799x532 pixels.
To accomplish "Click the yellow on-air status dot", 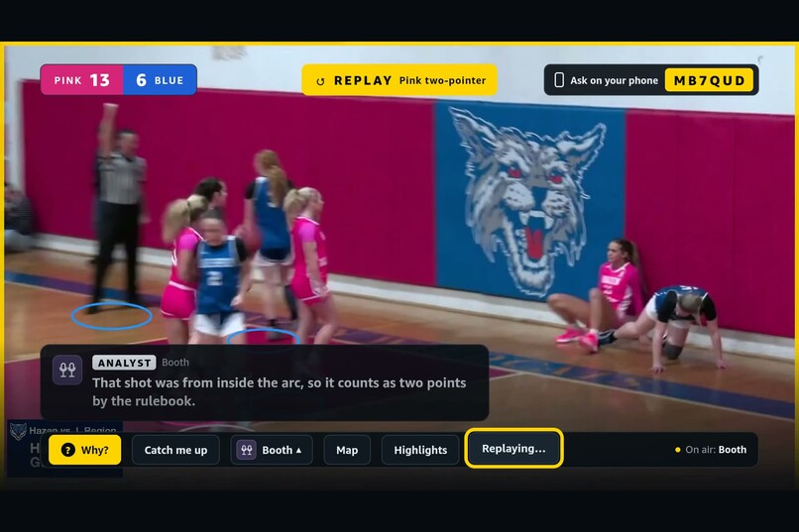I will click(x=678, y=450).
